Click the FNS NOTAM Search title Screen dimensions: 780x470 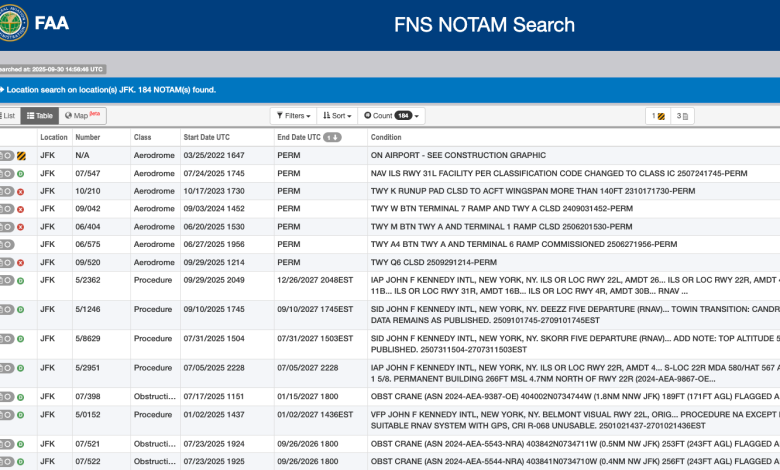click(485, 25)
